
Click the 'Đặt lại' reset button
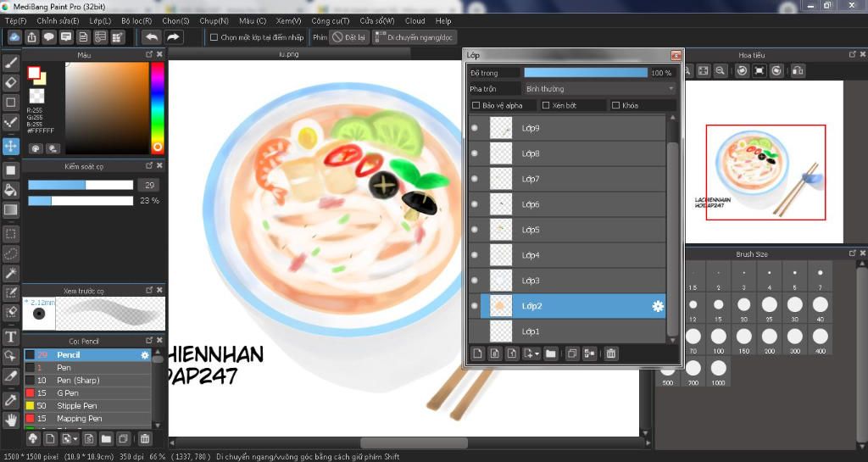tap(348, 37)
